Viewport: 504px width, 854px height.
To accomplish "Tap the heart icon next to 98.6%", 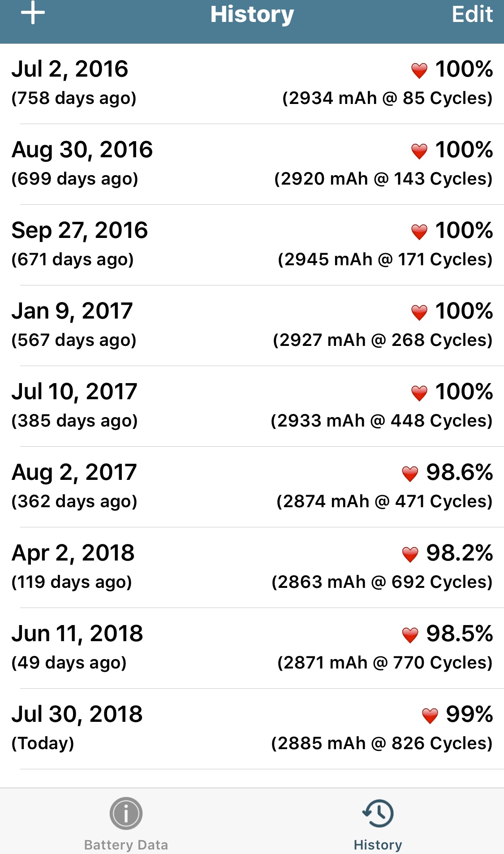I will pyautogui.click(x=410, y=474).
